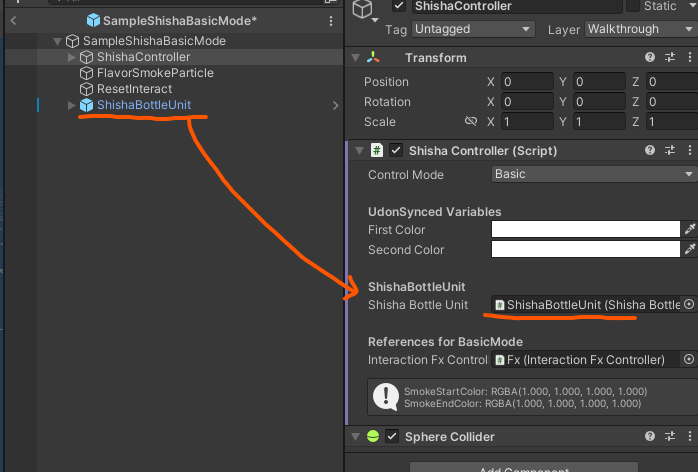698x472 pixels.
Task: Collapse the Sphere Collider foldout
Action: 355,436
